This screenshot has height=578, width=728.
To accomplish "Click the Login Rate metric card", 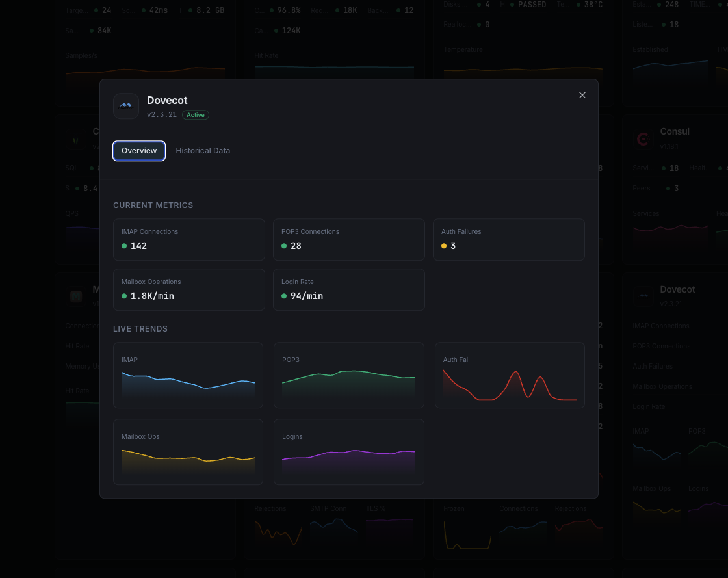I will (x=348, y=289).
